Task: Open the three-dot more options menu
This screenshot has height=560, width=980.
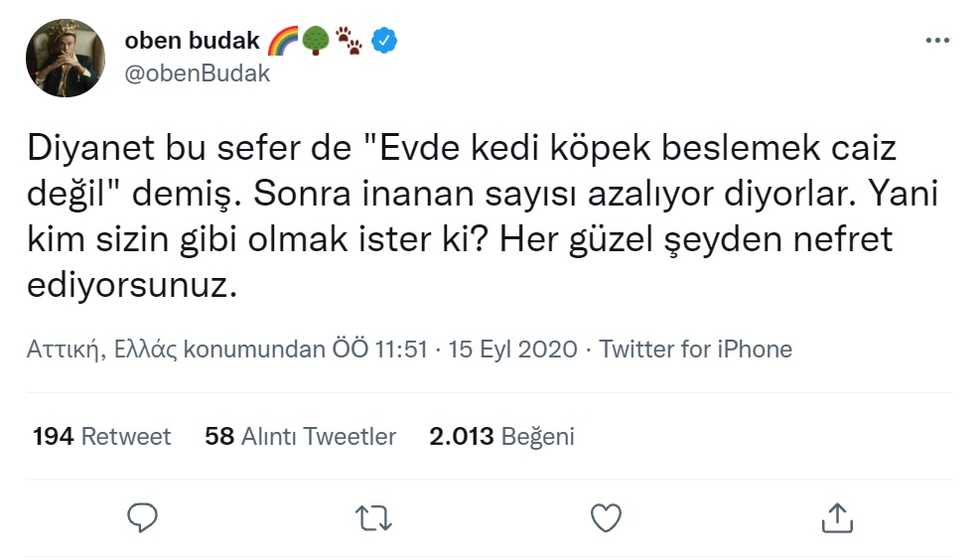Action: 936,41
